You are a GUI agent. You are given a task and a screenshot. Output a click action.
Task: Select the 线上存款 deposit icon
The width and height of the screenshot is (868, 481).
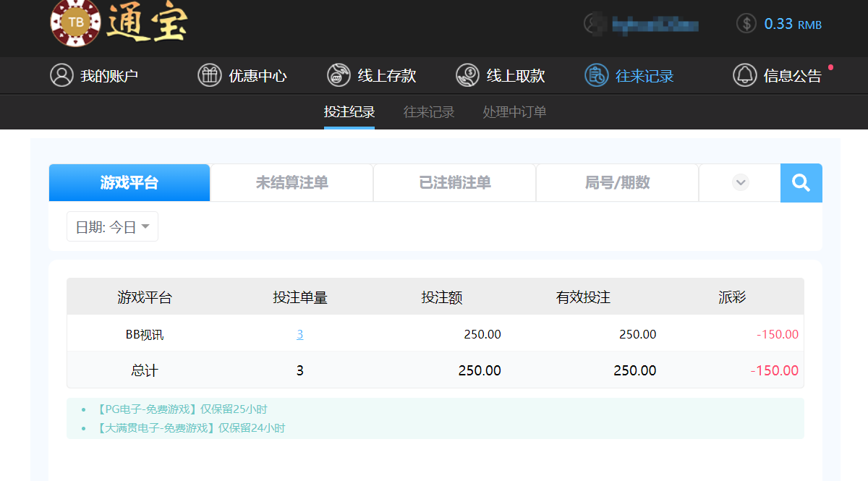tap(337, 75)
